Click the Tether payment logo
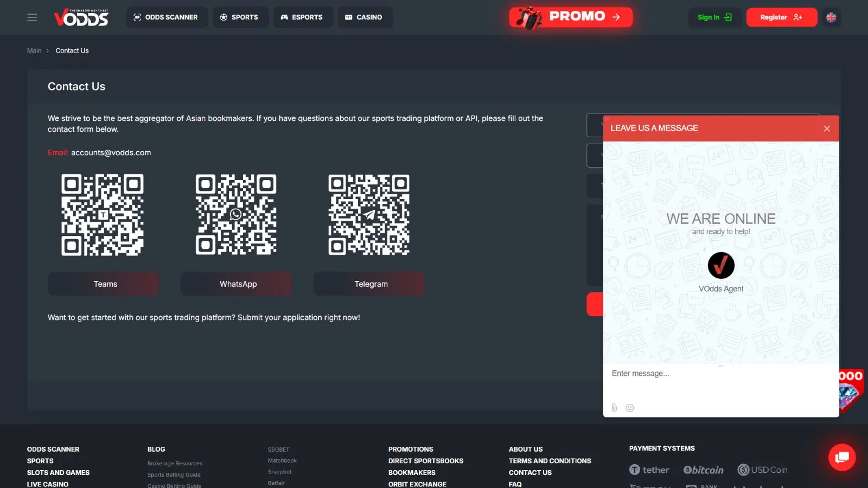This screenshot has height=488, width=868. [x=649, y=470]
